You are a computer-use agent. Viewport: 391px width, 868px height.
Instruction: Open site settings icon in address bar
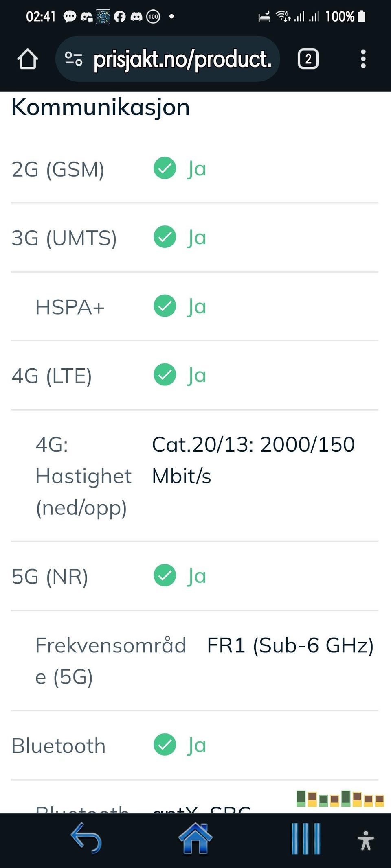(x=74, y=59)
